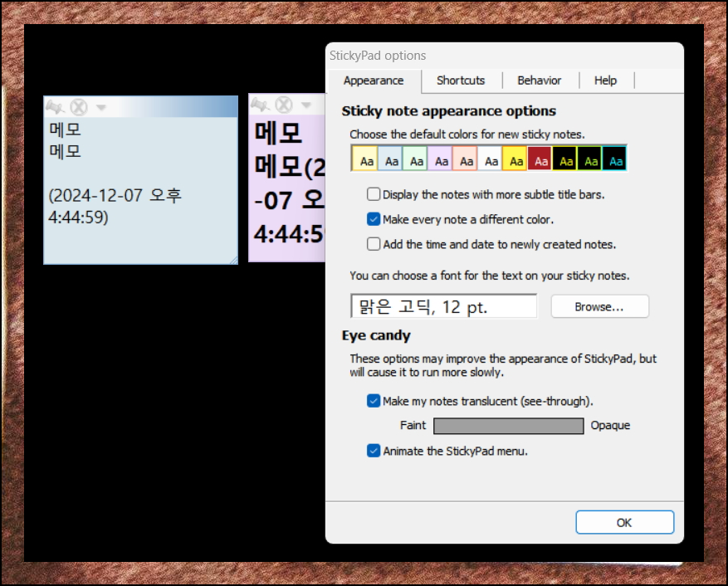This screenshot has width=728, height=586.
Task: Pin the blue sticky note
Action: [x=55, y=107]
